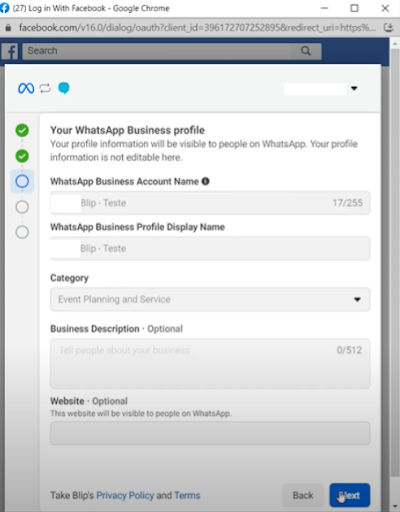Select the second completed step checkmark
This screenshot has height=512, width=400.
(22, 156)
